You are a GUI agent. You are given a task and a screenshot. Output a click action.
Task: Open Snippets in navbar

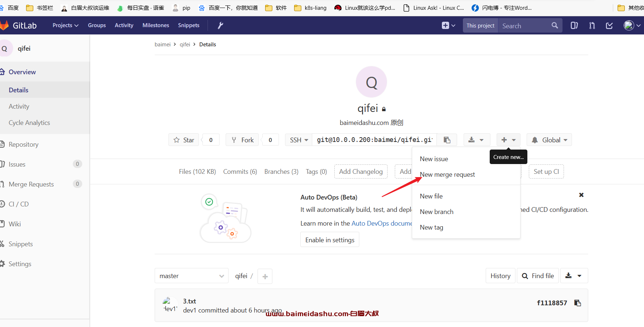[x=189, y=25]
